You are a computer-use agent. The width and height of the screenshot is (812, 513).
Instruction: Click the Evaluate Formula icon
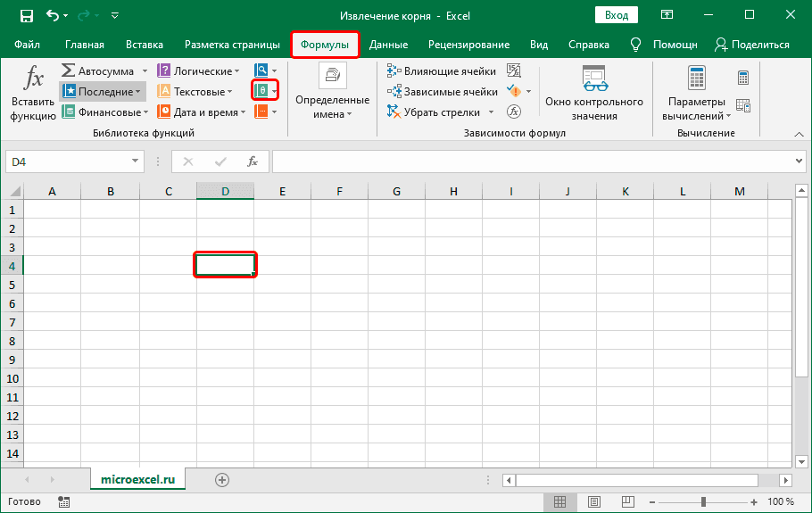point(514,112)
